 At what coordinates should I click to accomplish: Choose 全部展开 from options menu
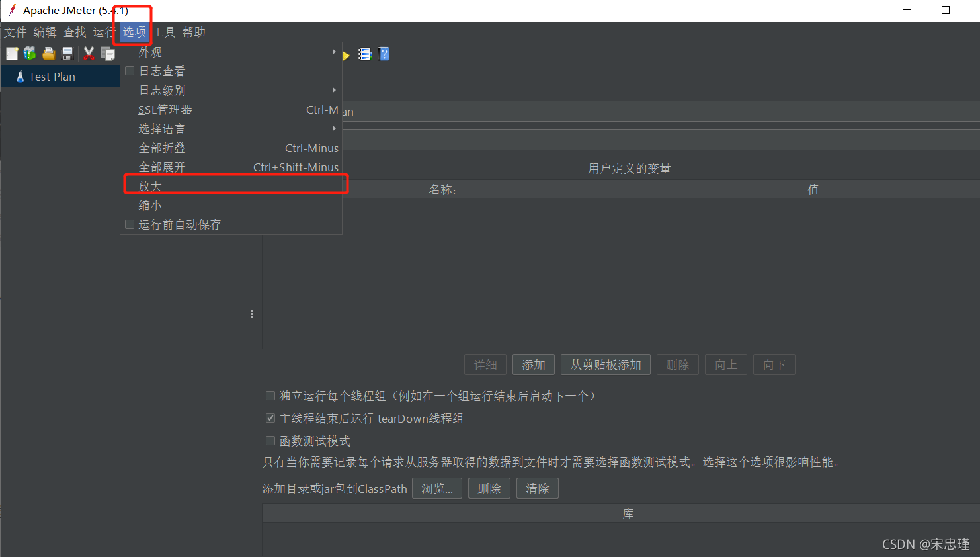231,167
